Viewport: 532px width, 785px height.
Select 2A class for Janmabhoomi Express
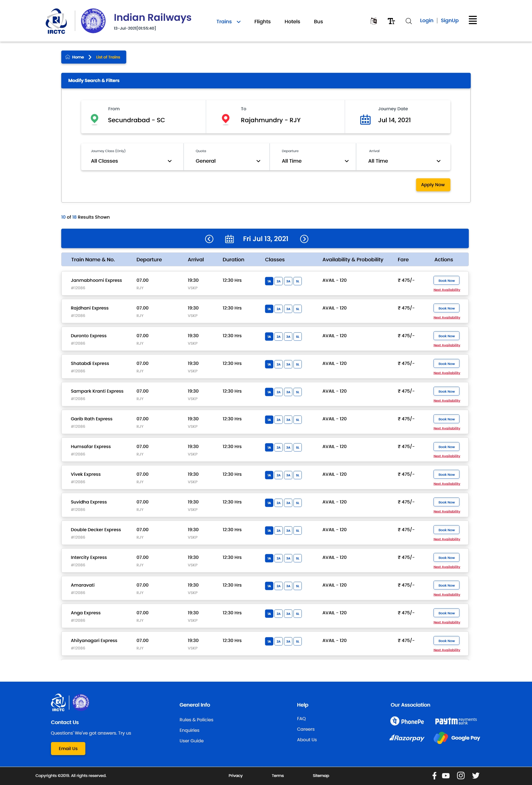(278, 281)
